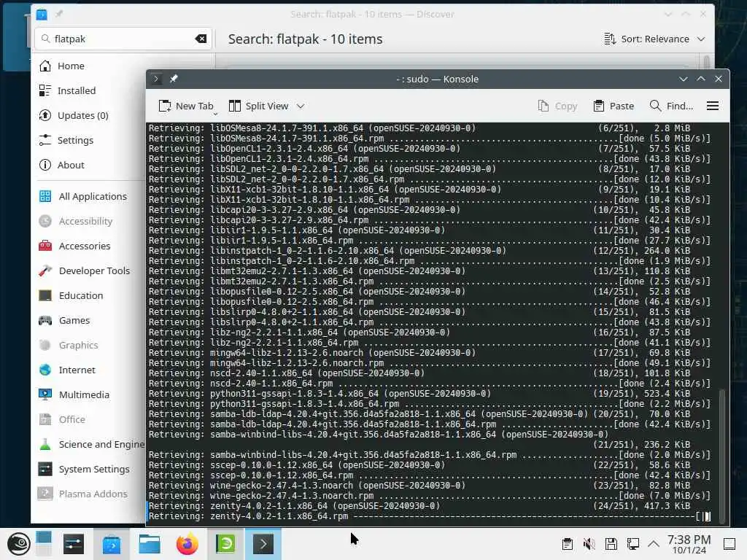Click Discover title bar app icon
The height and width of the screenshot is (560, 747).
pos(42,15)
